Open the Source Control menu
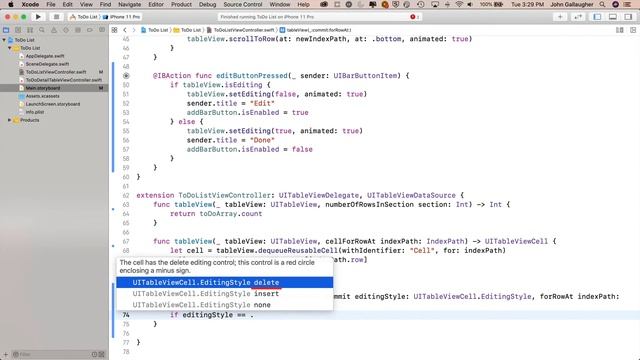Viewport: 640px width, 360px height. pos(243,4)
